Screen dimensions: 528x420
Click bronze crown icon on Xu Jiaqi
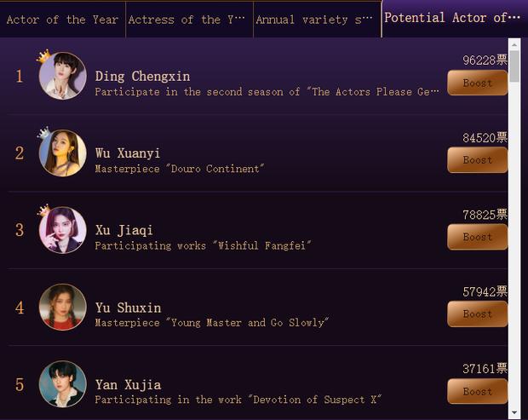pyautogui.click(x=43, y=210)
